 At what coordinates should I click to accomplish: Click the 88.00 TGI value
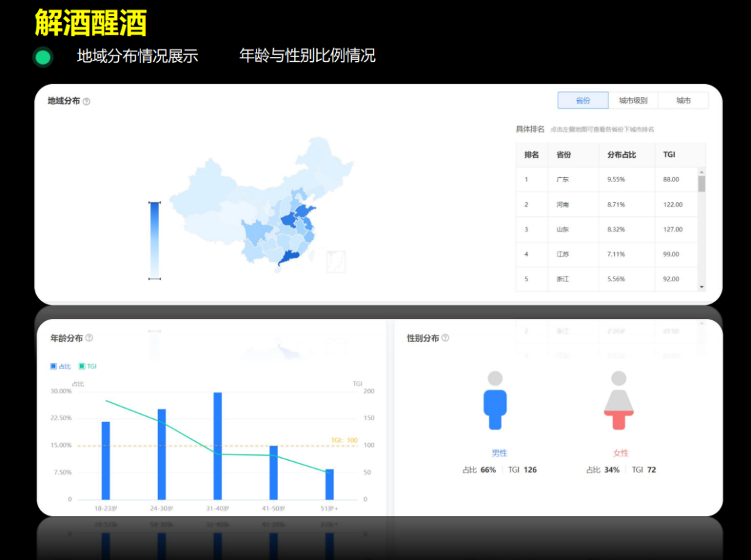(x=671, y=179)
